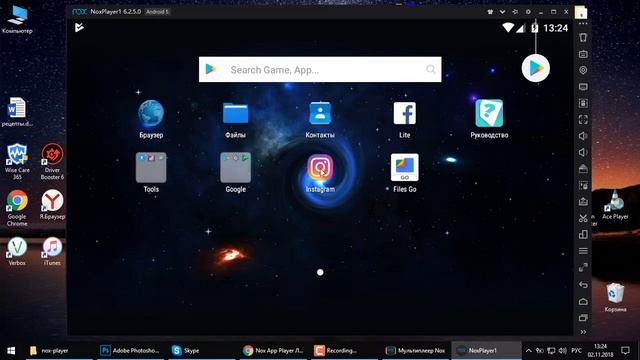Select Driver Booster 6 desktop icon

pos(52,161)
